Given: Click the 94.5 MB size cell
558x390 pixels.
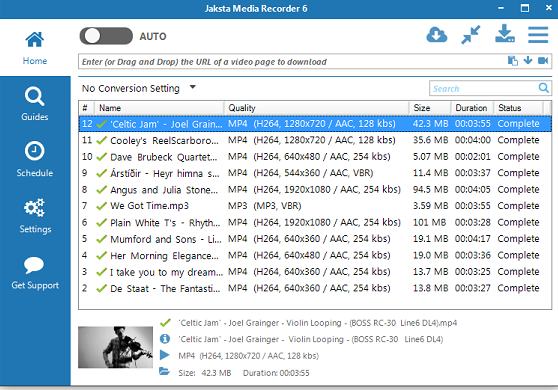Looking at the screenshot, I should (430, 189).
